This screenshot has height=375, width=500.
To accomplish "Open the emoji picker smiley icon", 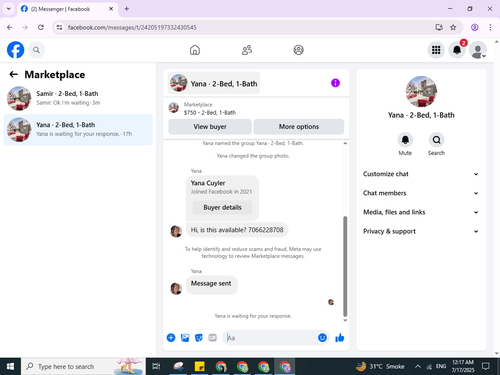I will 322,338.
